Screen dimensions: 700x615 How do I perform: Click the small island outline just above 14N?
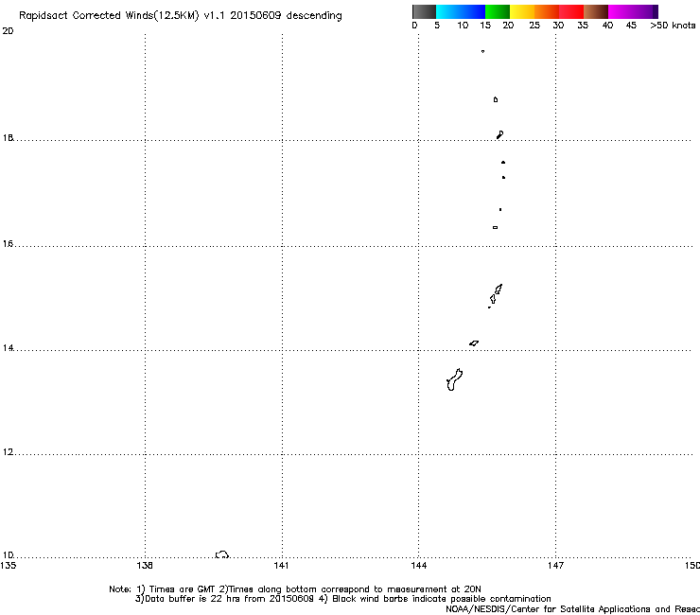click(474, 343)
